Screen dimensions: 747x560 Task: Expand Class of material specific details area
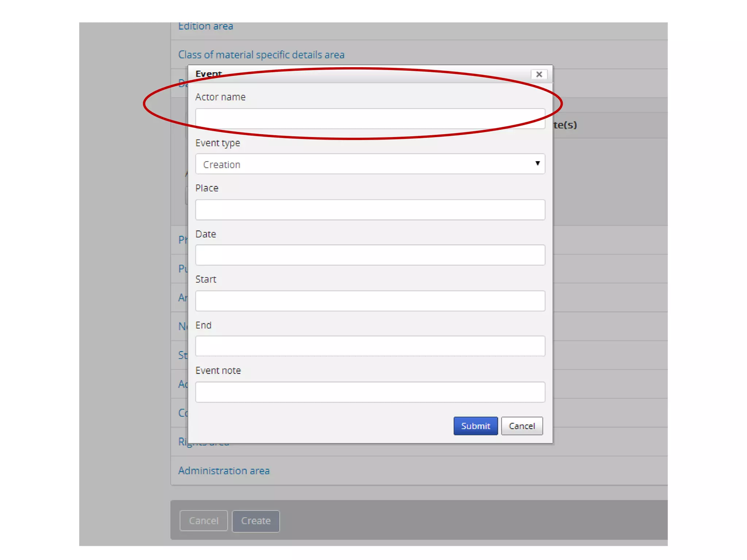pyautogui.click(x=261, y=55)
